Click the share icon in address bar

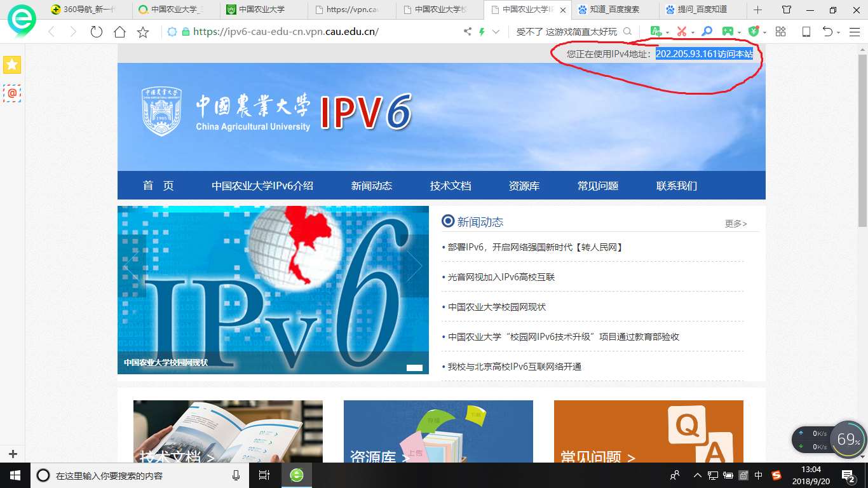(468, 32)
